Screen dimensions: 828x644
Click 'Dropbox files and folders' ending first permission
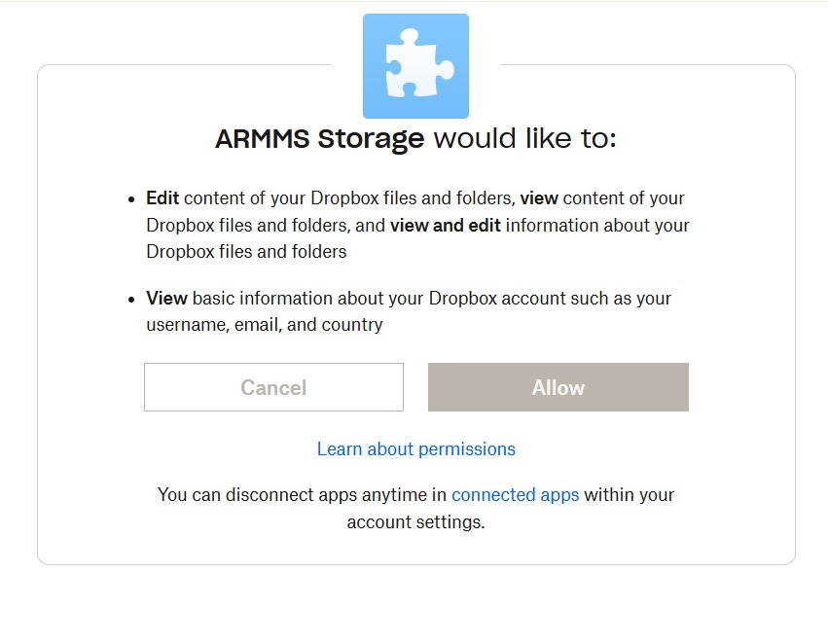coord(246,251)
